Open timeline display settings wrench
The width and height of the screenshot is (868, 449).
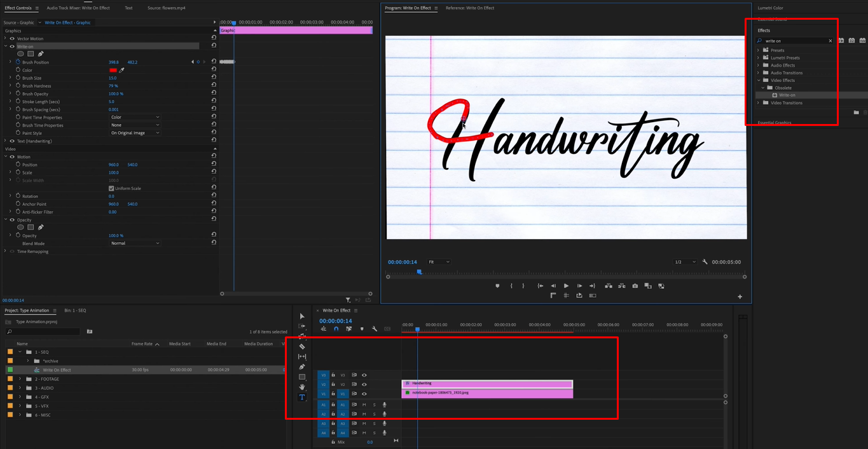point(375,329)
